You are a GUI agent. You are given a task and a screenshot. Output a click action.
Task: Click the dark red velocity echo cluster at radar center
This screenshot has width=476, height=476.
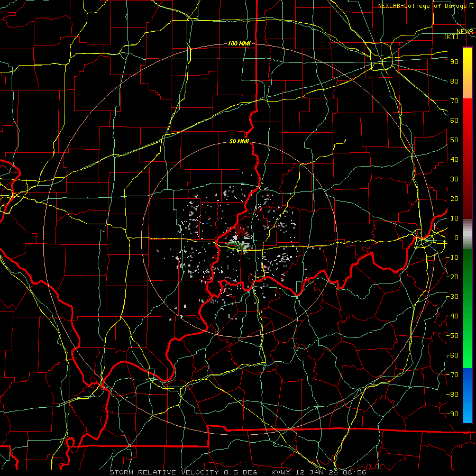tap(240, 231)
